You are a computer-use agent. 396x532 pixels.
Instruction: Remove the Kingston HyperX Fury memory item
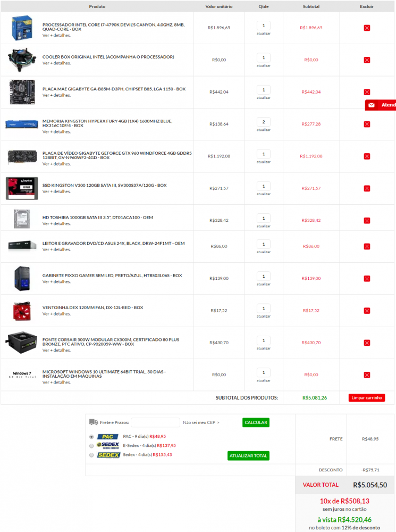point(367,124)
